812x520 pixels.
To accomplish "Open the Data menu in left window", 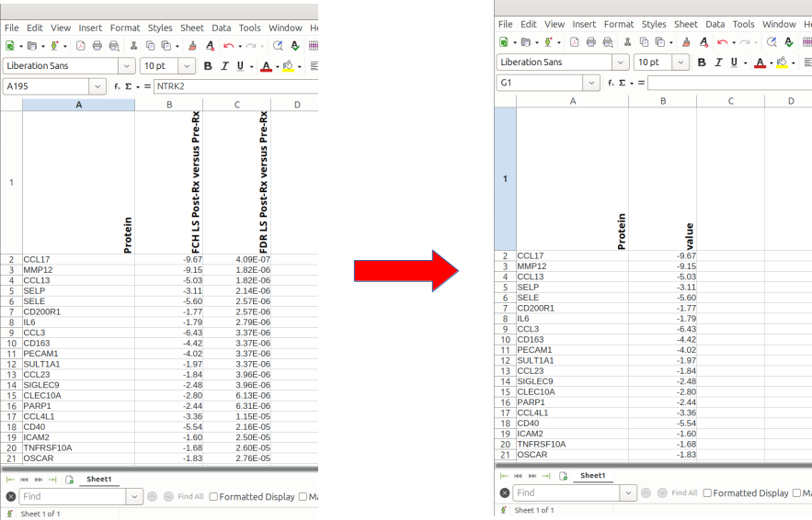I will click(221, 28).
